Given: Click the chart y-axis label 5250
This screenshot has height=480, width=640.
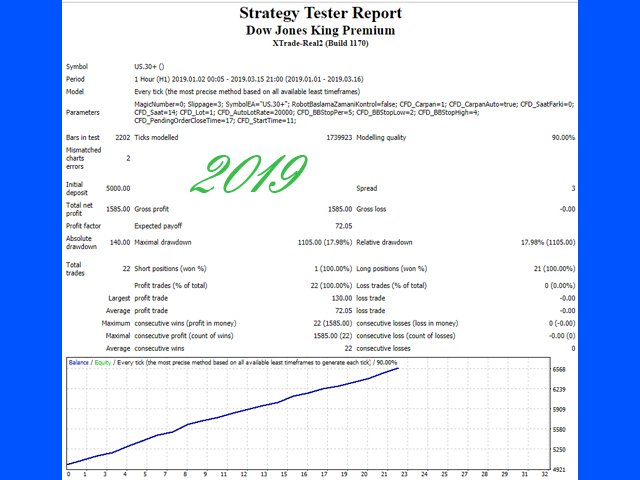Looking at the screenshot, I should point(559,450).
